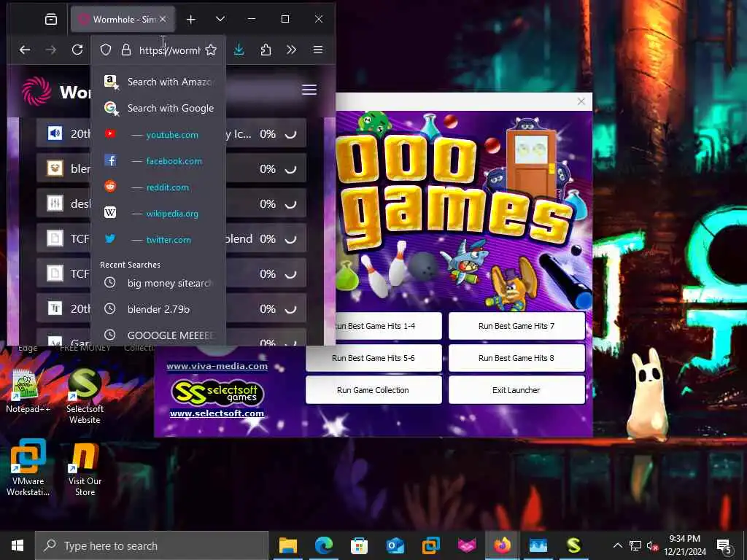
Task: Open a new Firefox tab
Action: click(x=191, y=19)
